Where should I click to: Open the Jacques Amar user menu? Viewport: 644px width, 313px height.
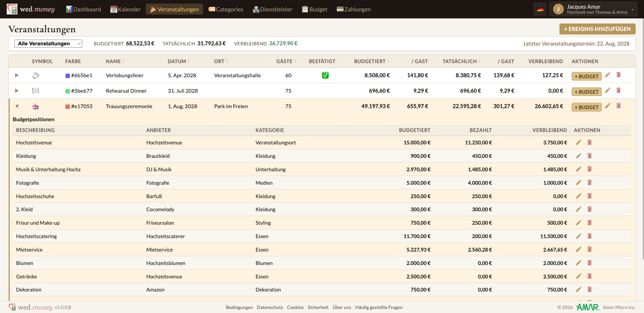[x=593, y=9]
